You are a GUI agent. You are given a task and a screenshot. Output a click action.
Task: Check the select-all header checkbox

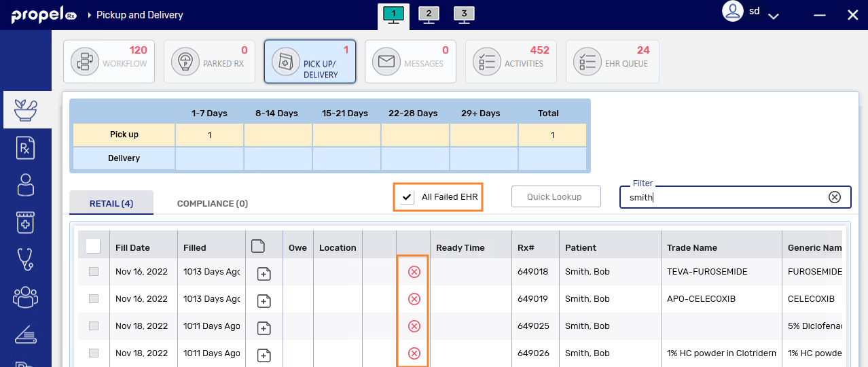click(94, 246)
